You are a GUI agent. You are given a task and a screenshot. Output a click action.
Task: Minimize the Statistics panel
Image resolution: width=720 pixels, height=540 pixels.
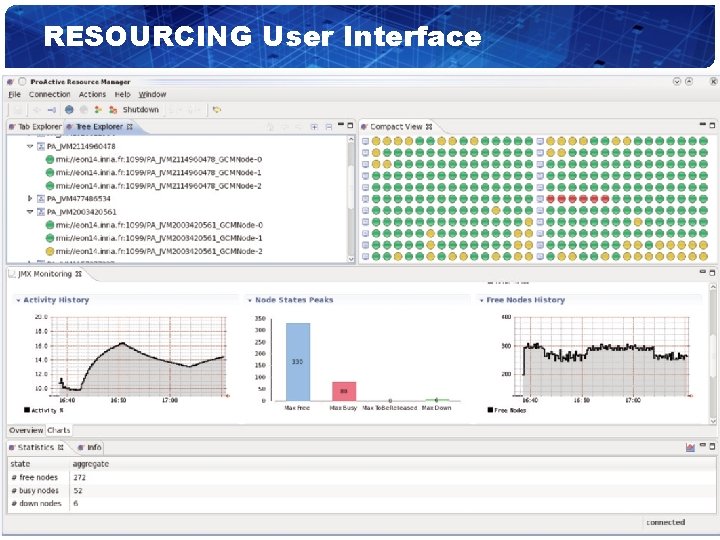click(703, 445)
